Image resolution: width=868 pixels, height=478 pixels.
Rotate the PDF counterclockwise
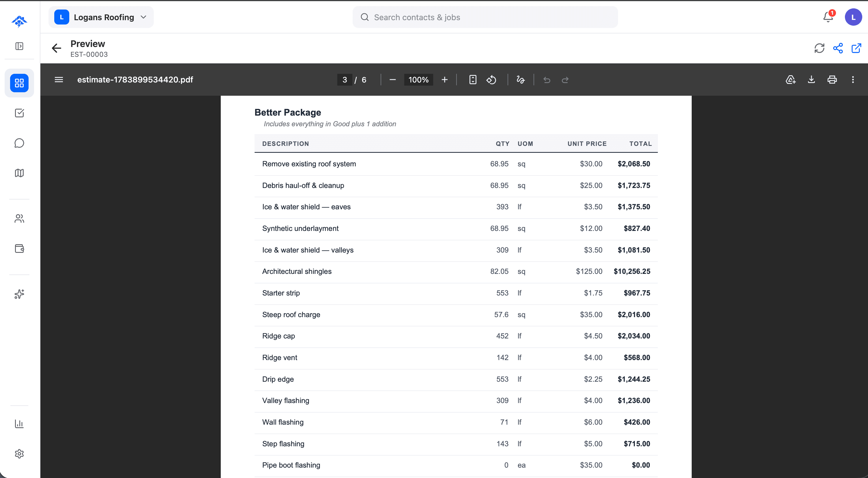tap(491, 80)
